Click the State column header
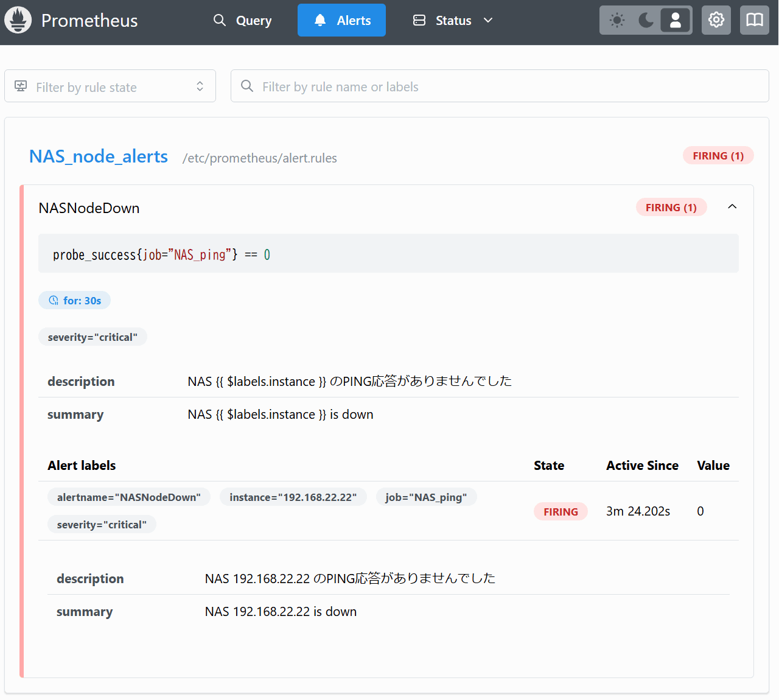 (x=549, y=465)
